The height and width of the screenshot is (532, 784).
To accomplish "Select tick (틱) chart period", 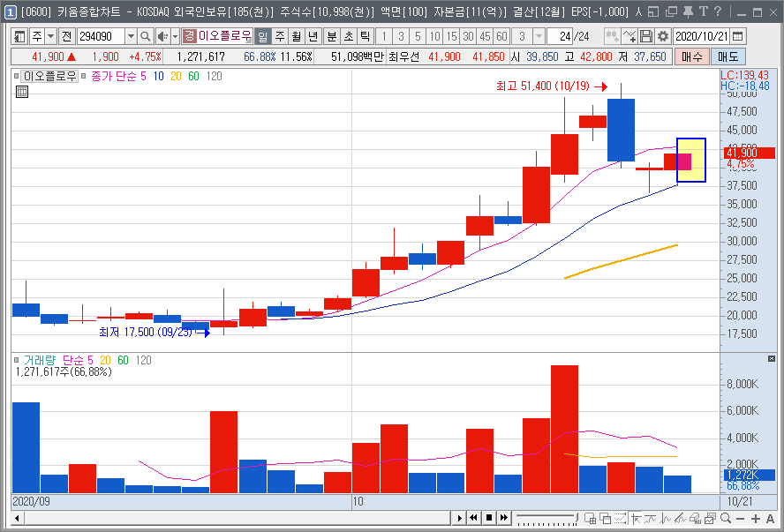I will [x=365, y=36].
